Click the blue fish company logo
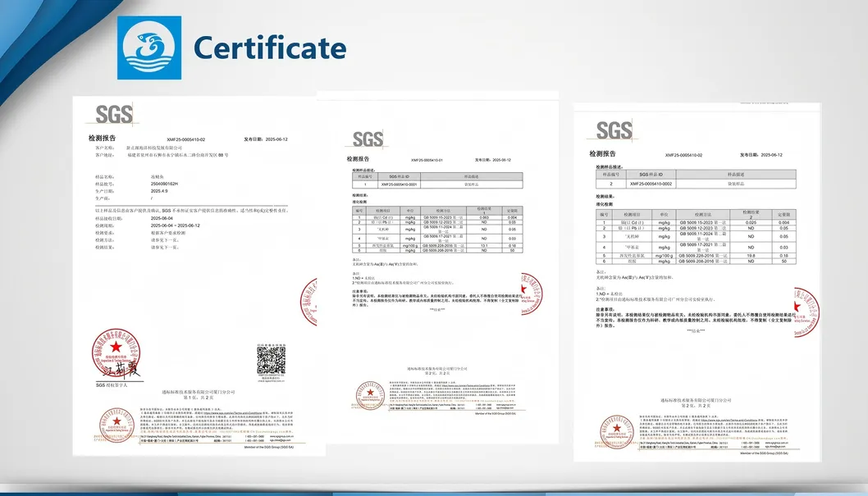868x496 pixels. click(149, 48)
